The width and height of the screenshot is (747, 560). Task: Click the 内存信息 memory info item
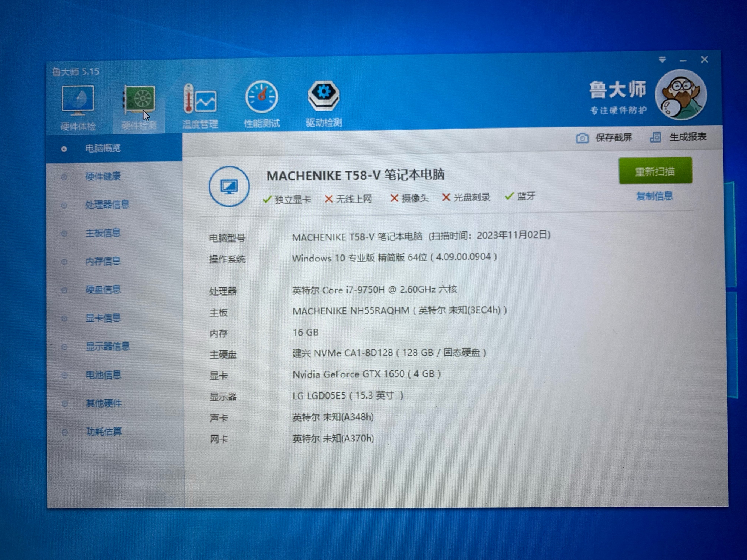[103, 261]
